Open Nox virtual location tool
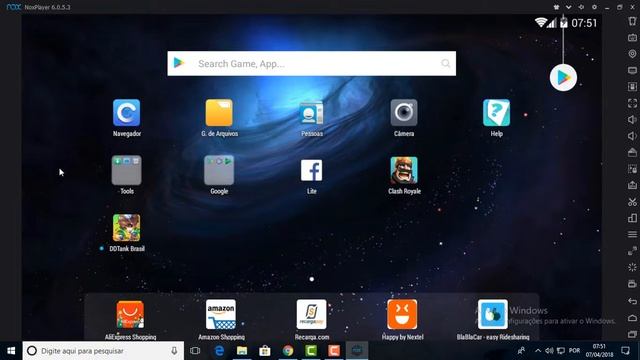640x360 pixels. 632,53
